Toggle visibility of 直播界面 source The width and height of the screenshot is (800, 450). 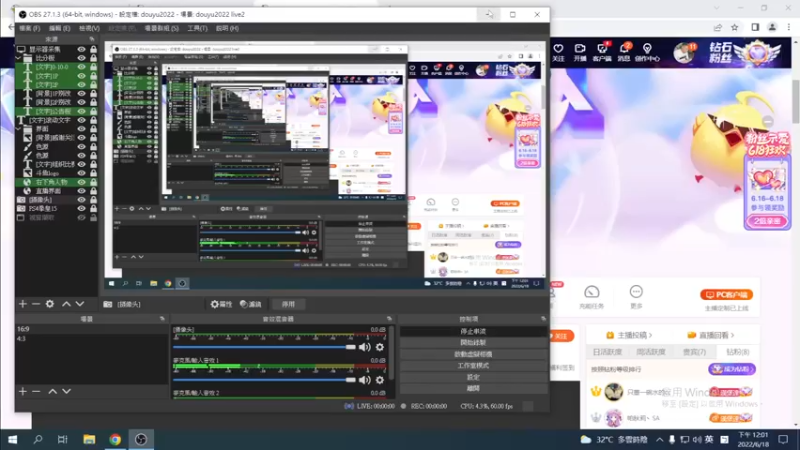[x=82, y=191]
